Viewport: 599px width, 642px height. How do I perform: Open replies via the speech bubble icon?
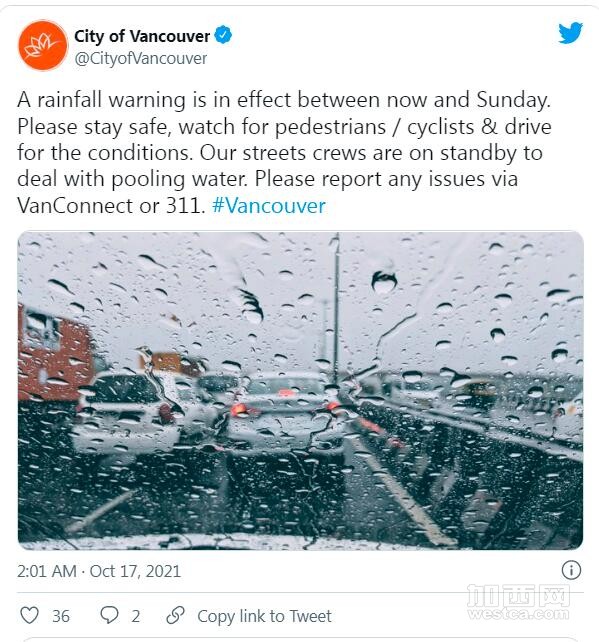point(109,615)
